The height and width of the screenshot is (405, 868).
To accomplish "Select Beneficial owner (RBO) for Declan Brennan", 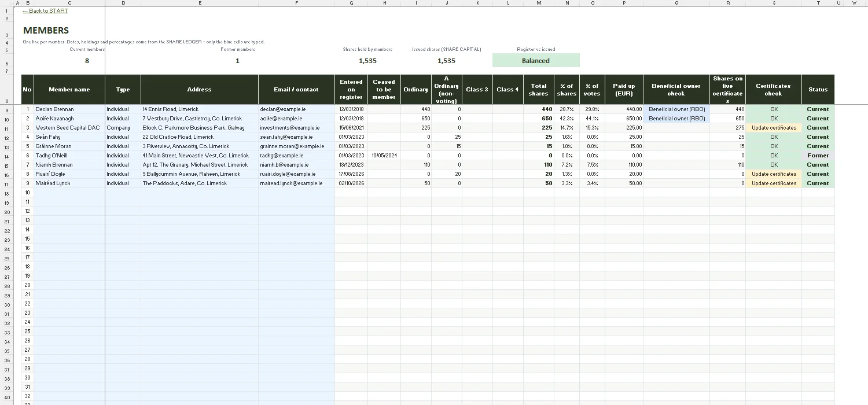I will tap(676, 109).
